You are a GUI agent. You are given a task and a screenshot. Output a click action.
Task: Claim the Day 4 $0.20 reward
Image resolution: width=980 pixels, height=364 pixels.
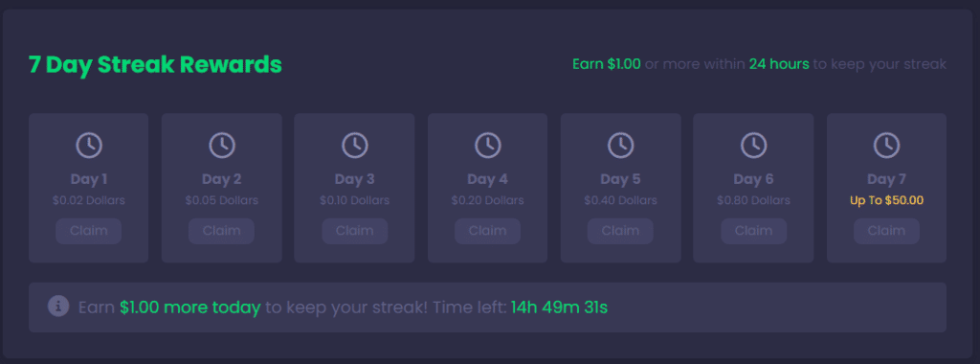(487, 231)
